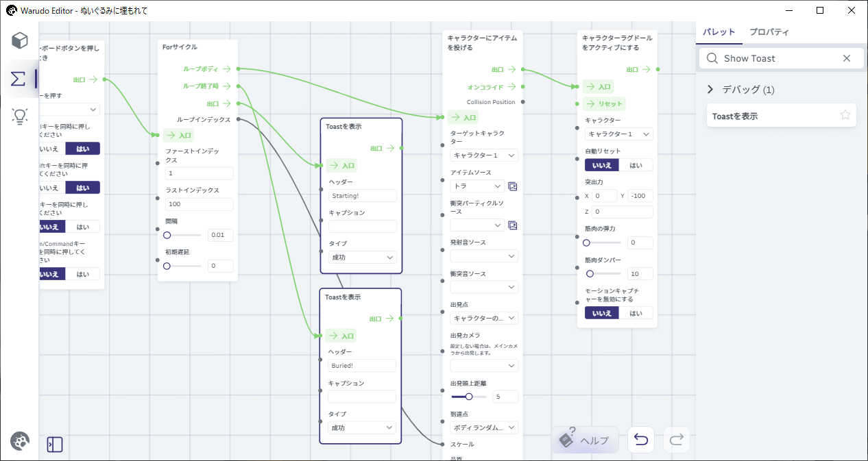Open タイプ dropdown on Buried! toast node

pyautogui.click(x=362, y=427)
